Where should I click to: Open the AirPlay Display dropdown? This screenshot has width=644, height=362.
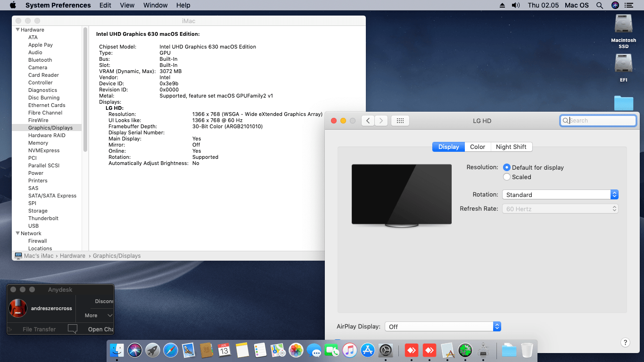coord(443,327)
